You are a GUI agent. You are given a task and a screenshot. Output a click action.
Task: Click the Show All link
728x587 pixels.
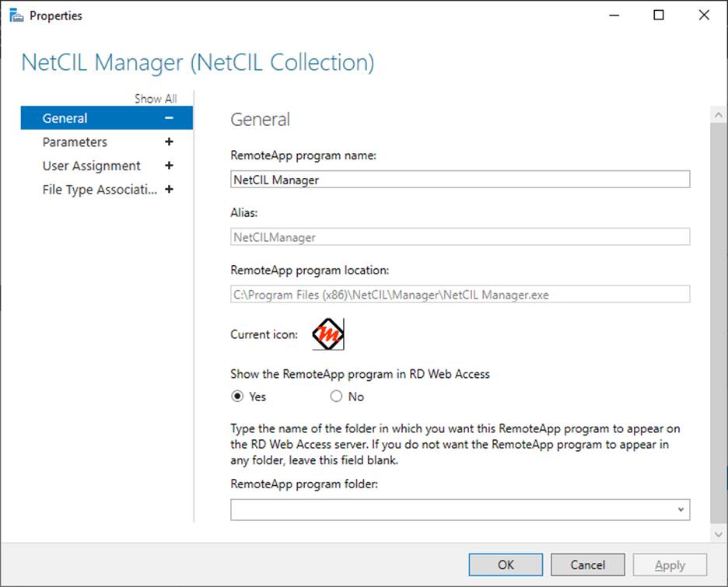click(156, 99)
